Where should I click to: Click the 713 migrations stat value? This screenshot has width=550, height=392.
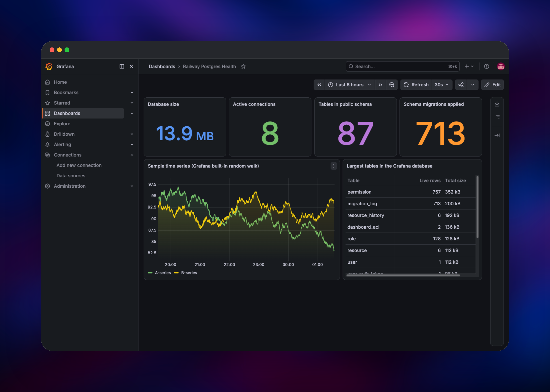(441, 134)
